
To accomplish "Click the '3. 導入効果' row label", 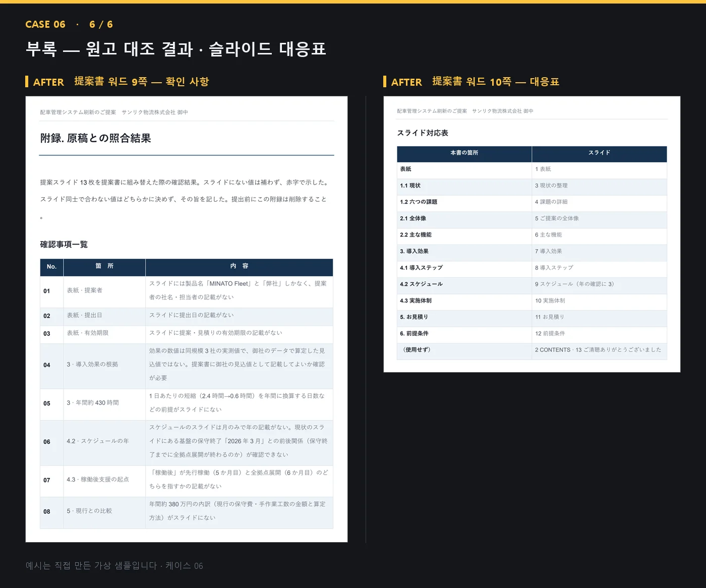I will click(414, 251).
